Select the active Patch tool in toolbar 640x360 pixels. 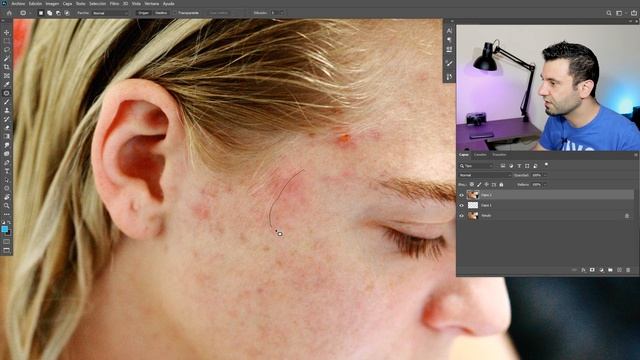tap(7, 93)
